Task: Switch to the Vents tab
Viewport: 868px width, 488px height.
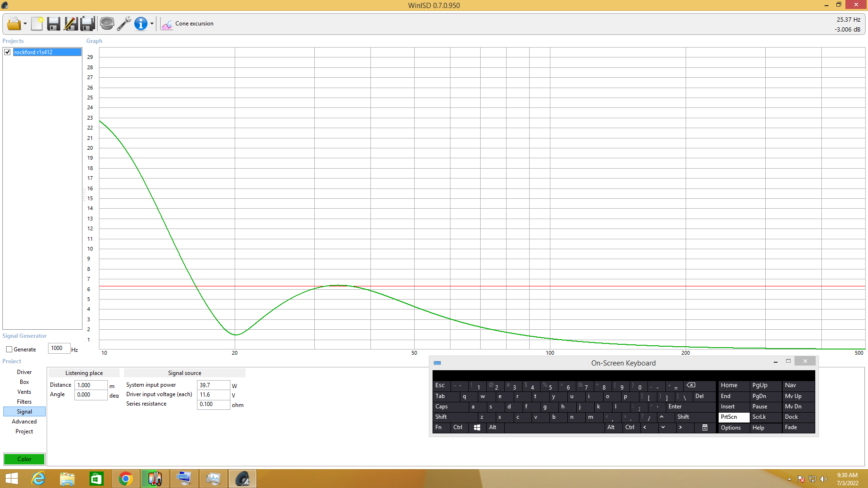Action: point(25,392)
